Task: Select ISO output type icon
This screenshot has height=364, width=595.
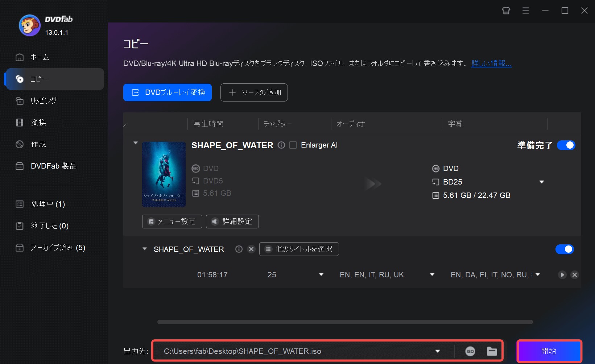Action: coord(470,351)
